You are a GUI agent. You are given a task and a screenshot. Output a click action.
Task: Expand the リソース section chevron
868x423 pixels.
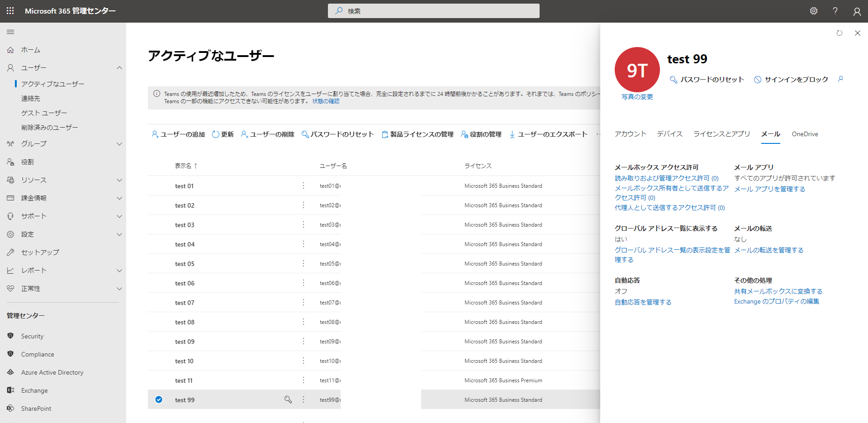119,180
